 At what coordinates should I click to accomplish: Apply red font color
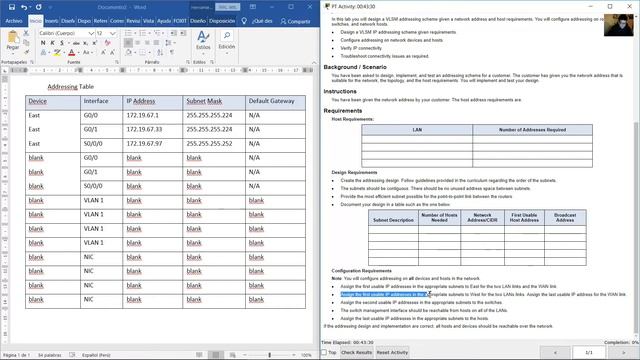click(71, 53)
